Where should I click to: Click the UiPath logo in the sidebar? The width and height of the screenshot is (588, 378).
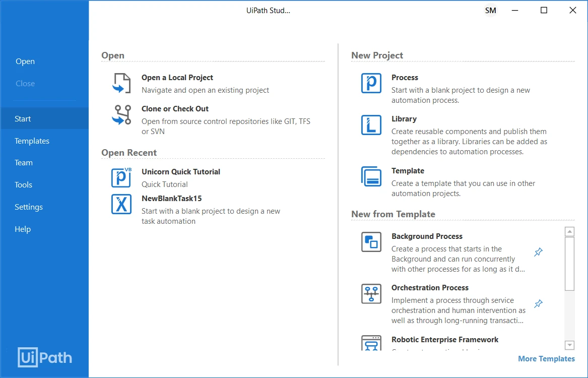[45, 357]
